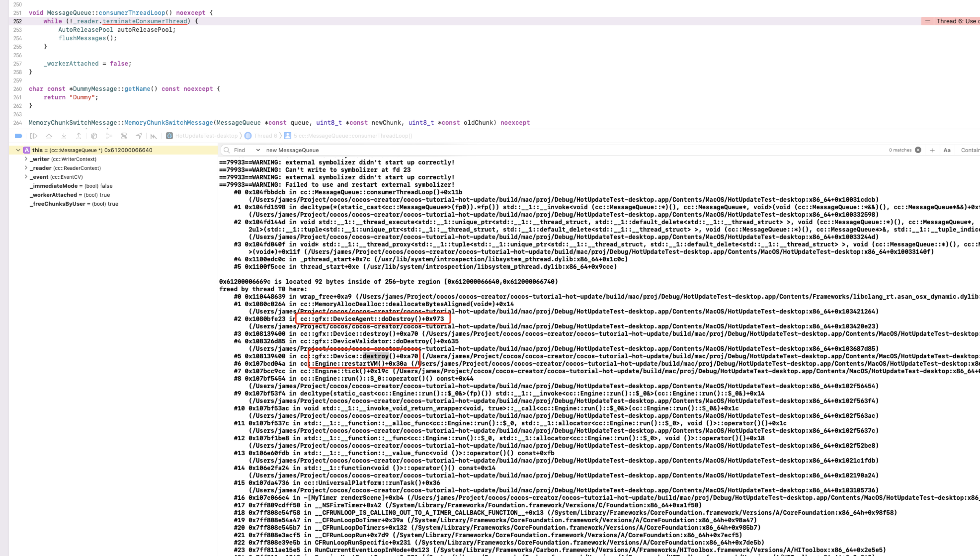Click the DeviceAgent::doDestroy()+0x973 log entry
This screenshot has height=556, width=980.
372,319
